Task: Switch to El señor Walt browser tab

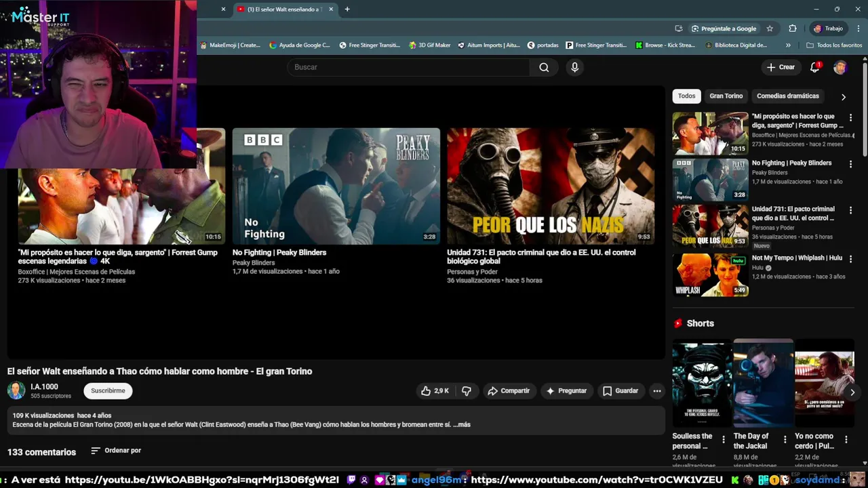Action: click(283, 9)
